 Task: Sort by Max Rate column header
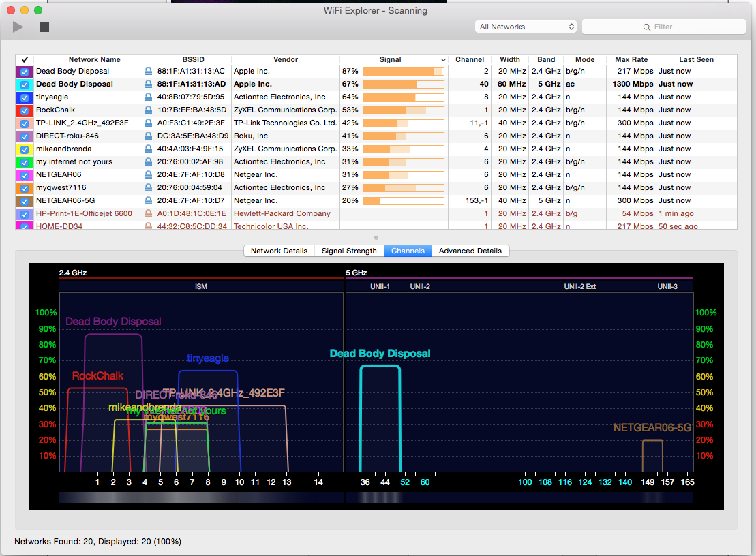(631, 59)
